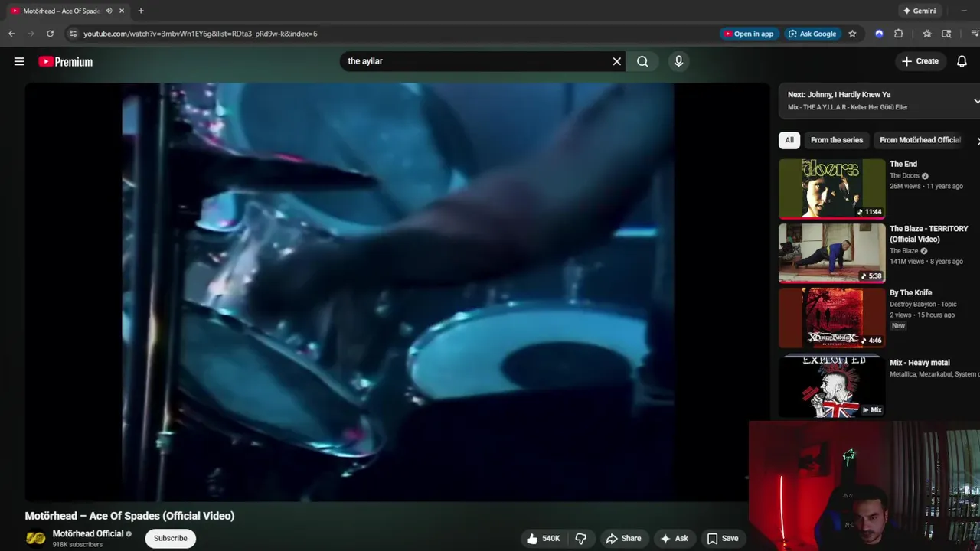
Task: Open 'The End' video title link
Action: click(903, 164)
